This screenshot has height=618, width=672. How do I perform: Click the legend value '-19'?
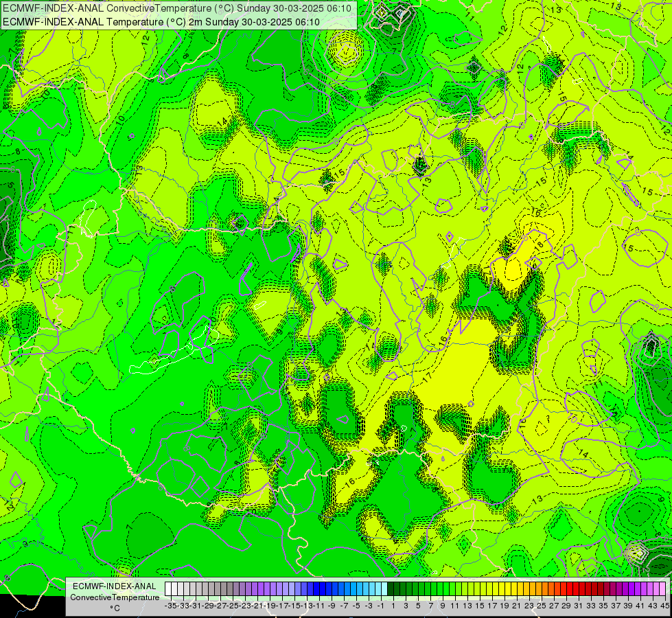[x=270, y=606]
